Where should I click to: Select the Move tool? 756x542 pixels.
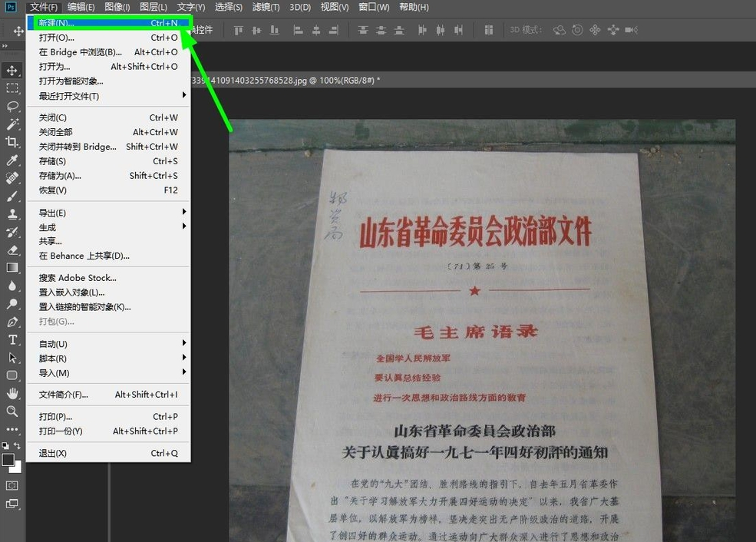12,72
